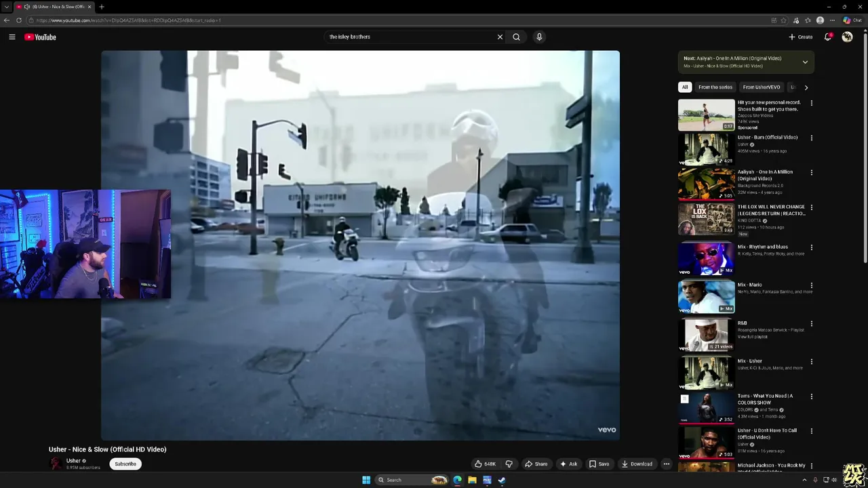Open File Explorer from taskbar
Viewport: 868px width, 488px height.
point(472,480)
